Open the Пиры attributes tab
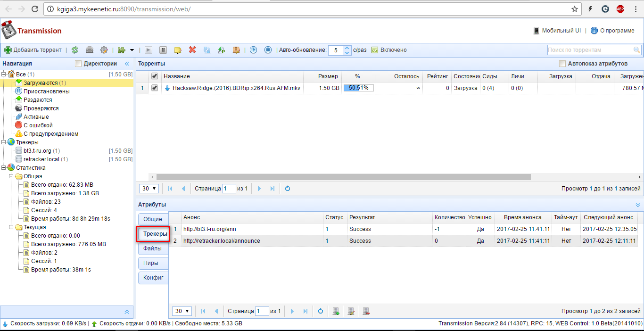This screenshot has width=644, height=331. 151,263
